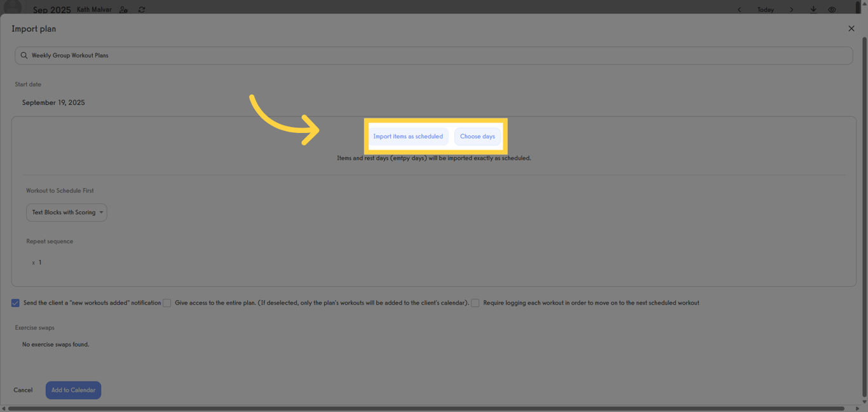Click Choose days option

coord(477,136)
